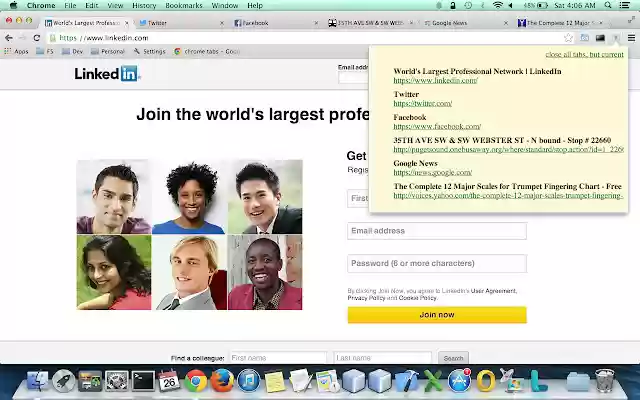Click the Chrome icon in the dock
This screenshot has width=640, height=400.
pyautogui.click(x=196, y=380)
